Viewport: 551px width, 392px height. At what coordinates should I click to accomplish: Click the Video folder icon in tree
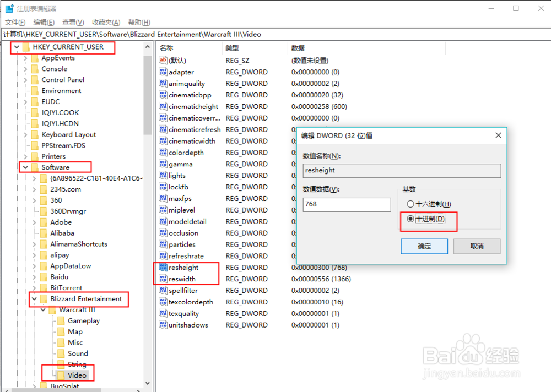point(61,375)
